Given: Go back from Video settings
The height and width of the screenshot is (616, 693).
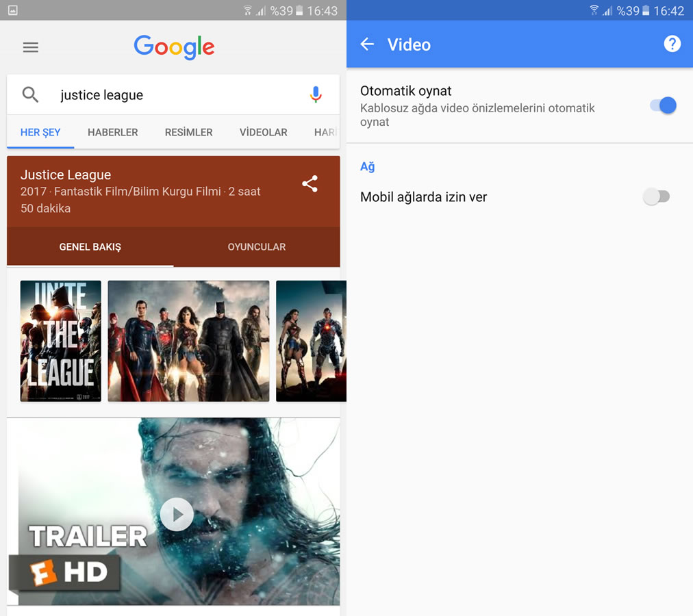Looking at the screenshot, I should pyautogui.click(x=367, y=44).
